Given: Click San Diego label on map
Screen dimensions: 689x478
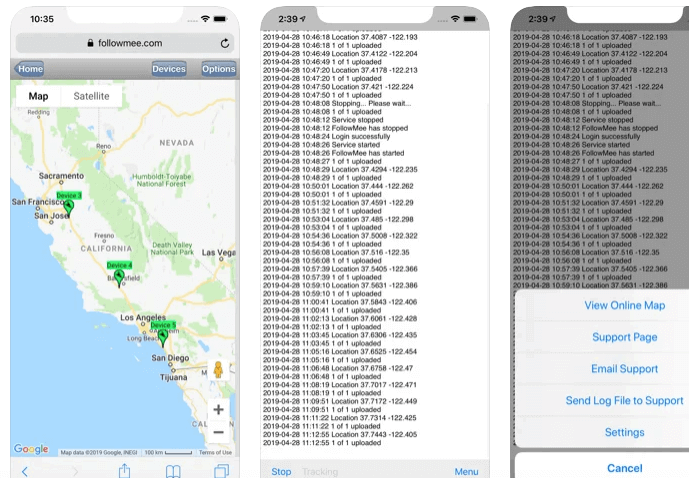Looking at the screenshot, I should click(x=170, y=358).
